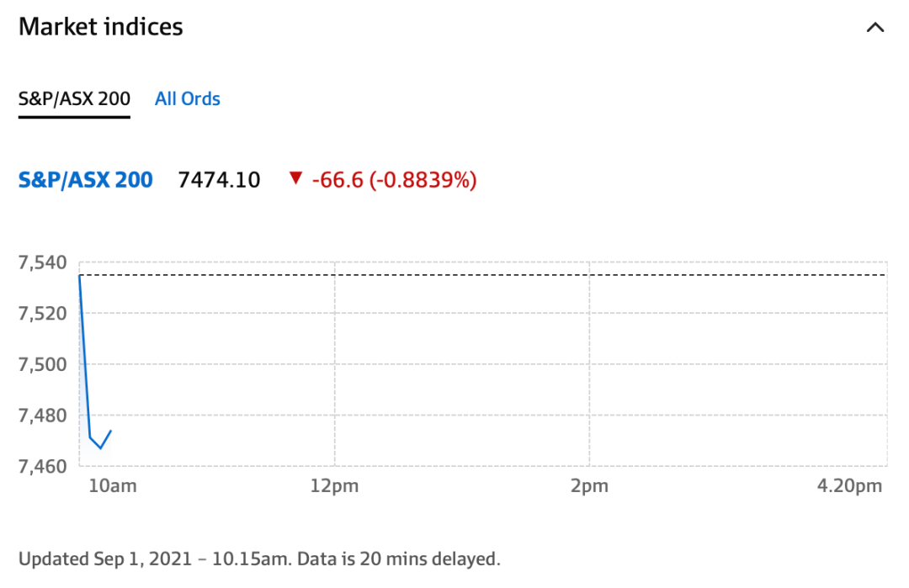Viewport: 909px width, 588px height.
Task: Click the 7,460 y-axis label
Action: (41, 465)
